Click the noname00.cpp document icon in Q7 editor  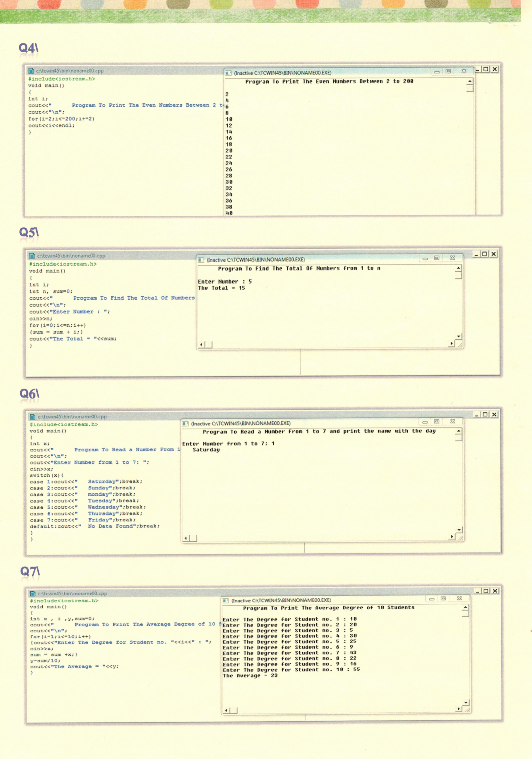33,593
